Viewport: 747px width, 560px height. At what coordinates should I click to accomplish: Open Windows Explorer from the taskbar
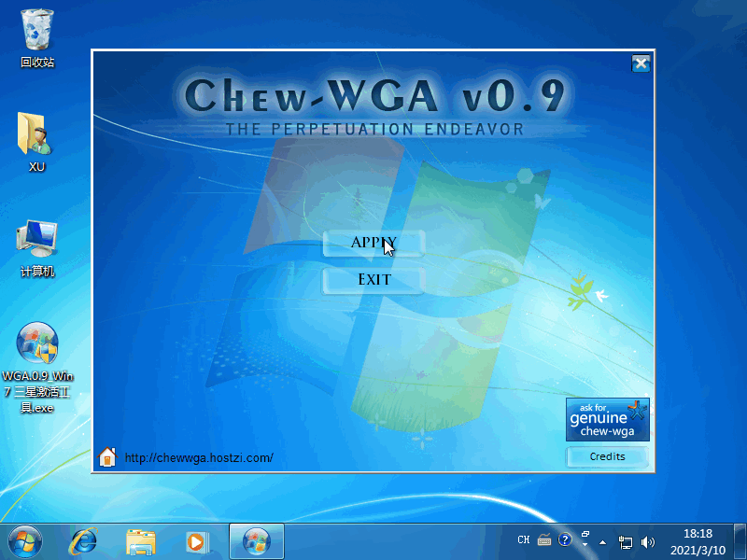point(141,540)
